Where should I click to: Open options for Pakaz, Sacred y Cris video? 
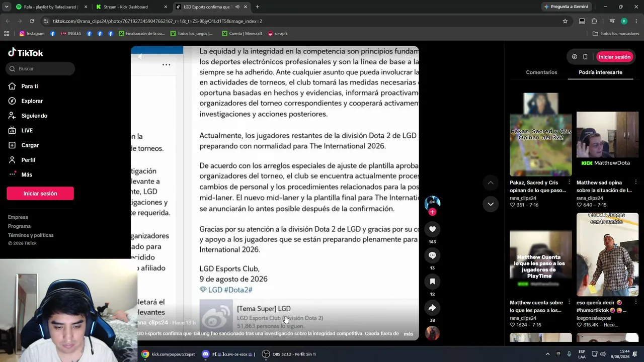coord(569,183)
